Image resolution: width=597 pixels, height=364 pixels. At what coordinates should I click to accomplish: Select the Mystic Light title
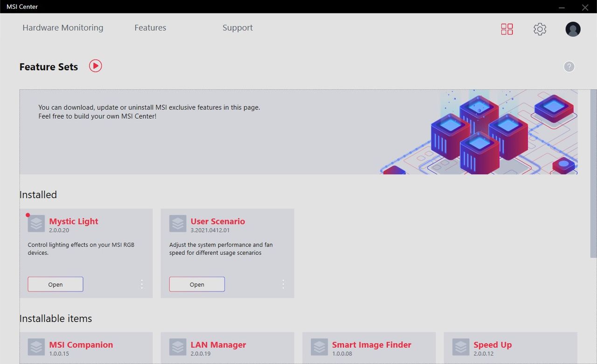tap(74, 221)
